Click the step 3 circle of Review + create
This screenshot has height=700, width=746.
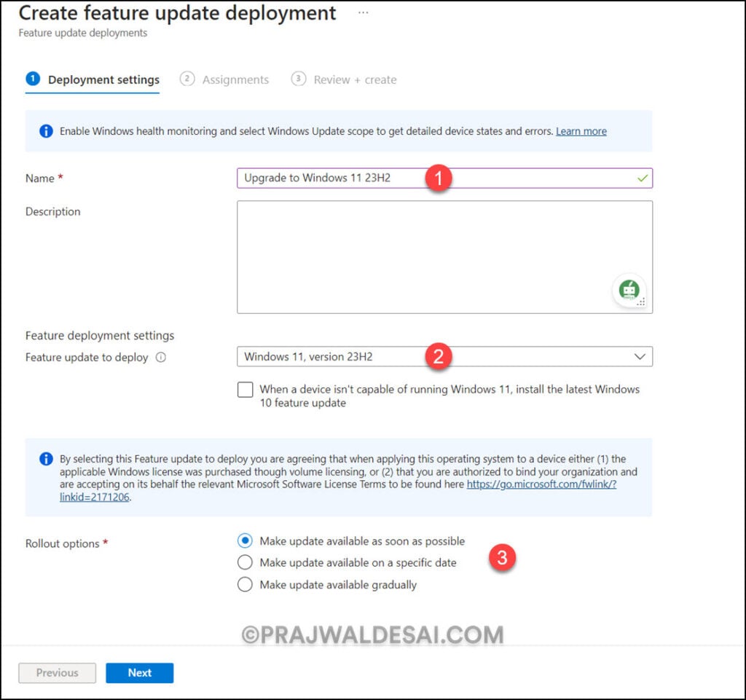coord(298,79)
